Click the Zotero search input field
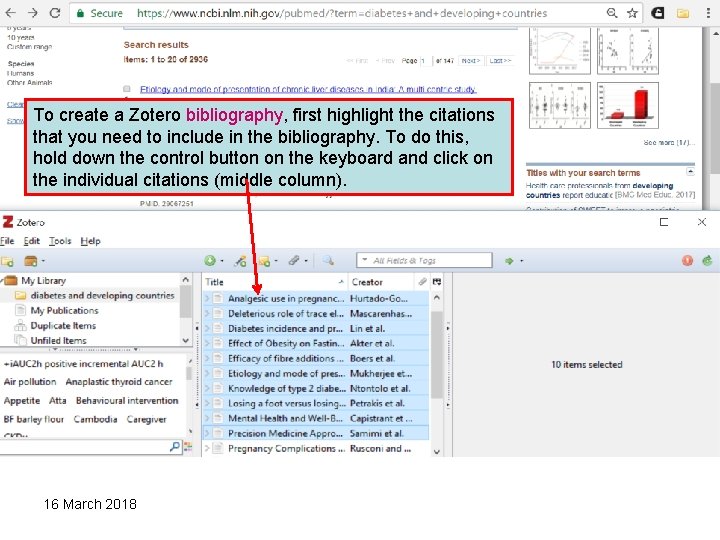720x540 pixels. 424,260
